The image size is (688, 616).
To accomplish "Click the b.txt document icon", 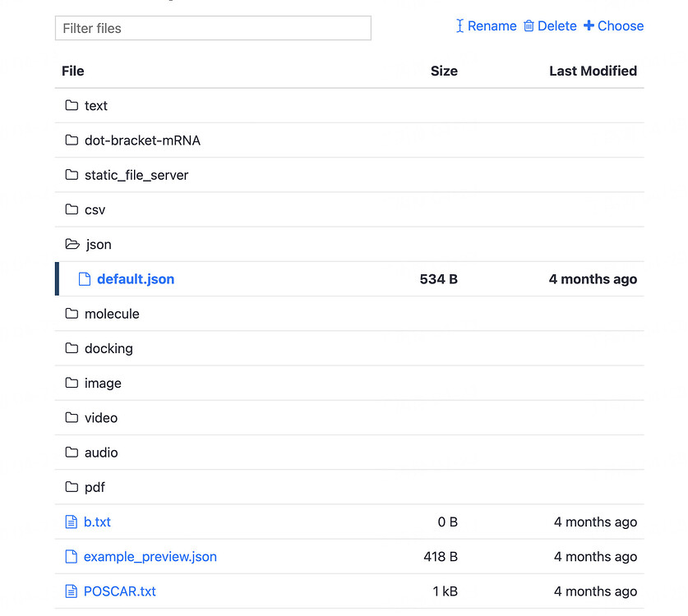I will pyautogui.click(x=71, y=522).
